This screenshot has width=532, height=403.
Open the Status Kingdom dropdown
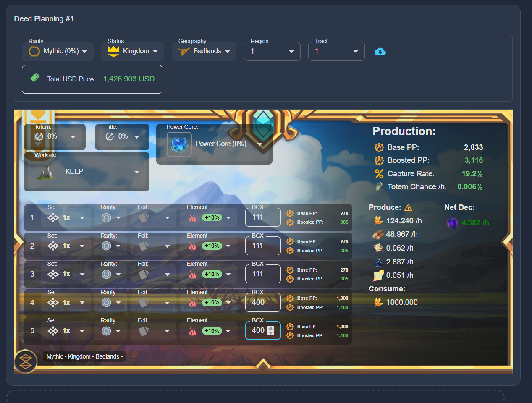tap(133, 51)
